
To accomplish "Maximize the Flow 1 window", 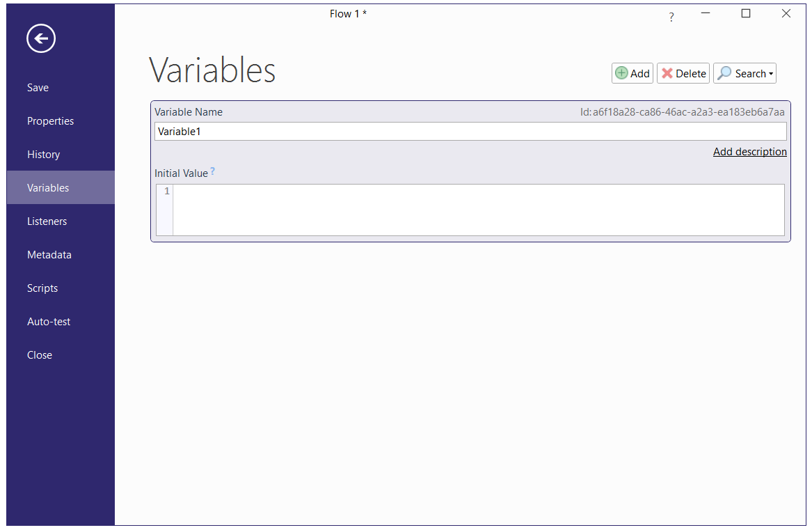I will [746, 14].
